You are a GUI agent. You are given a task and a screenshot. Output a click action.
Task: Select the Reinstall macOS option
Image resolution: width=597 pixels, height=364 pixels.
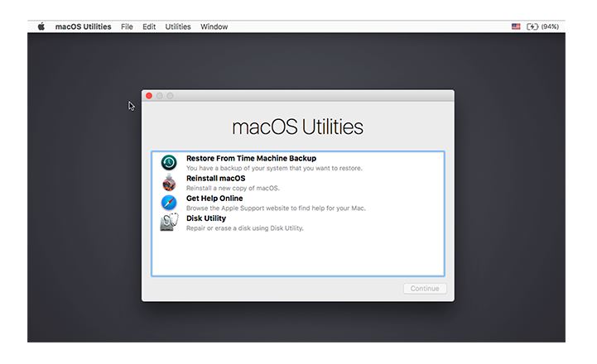coord(215,179)
